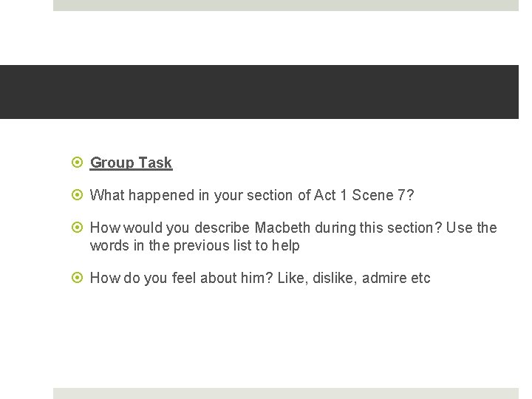Click the gray bar at the slide top
532x399 pixels.
point(286,5)
